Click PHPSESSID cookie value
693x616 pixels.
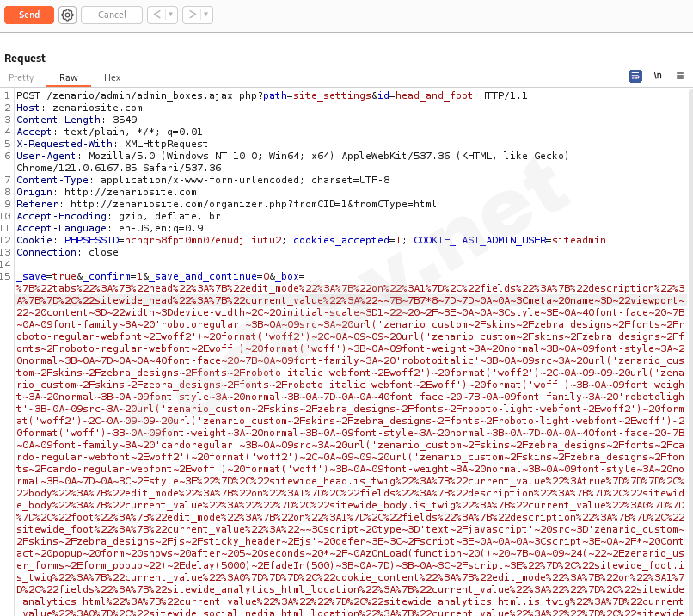click(x=203, y=240)
